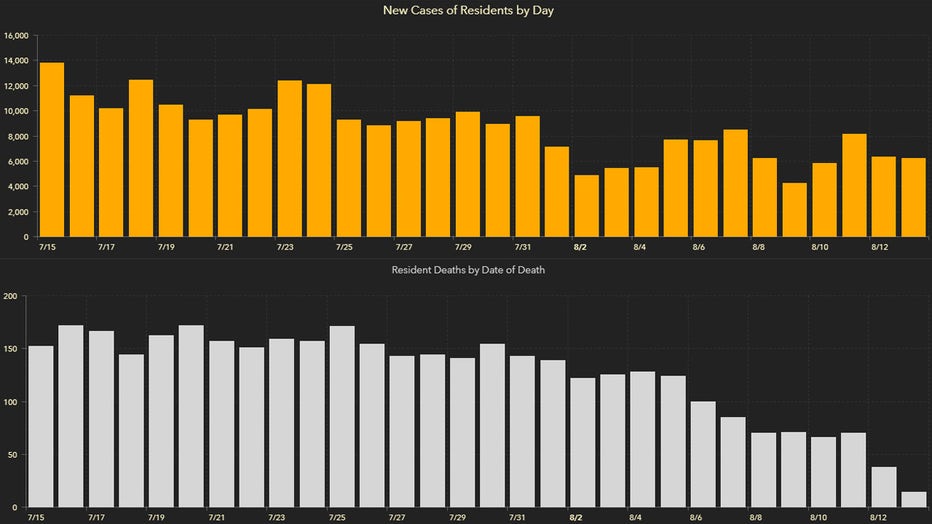Select the shortest gray bar for 8/13
This screenshot has width=932, height=524.
pos(913,499)
